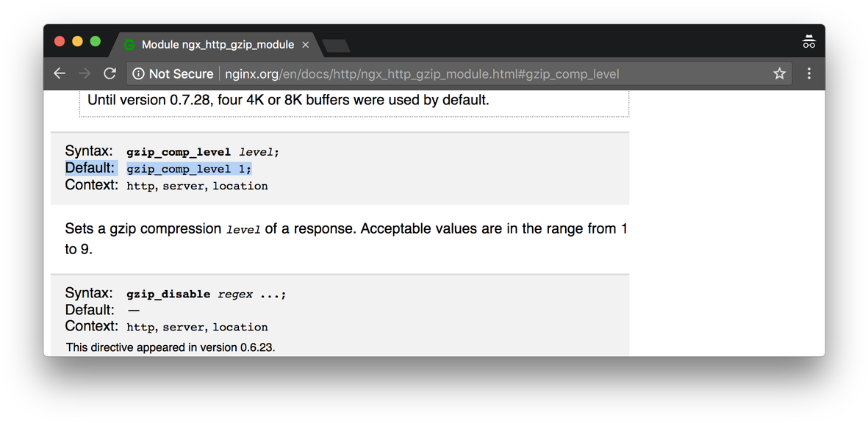Click the "Sets a gzip compression" paragraph
This screenshot has height=423, width=868.
(x=345, y=229)
